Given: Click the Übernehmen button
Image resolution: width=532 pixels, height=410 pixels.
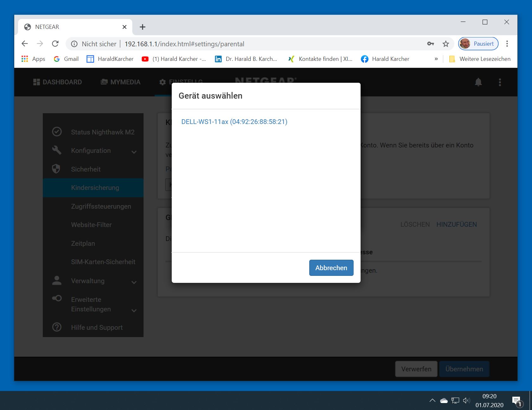Looking at the screenshot, I should (464, 369).
